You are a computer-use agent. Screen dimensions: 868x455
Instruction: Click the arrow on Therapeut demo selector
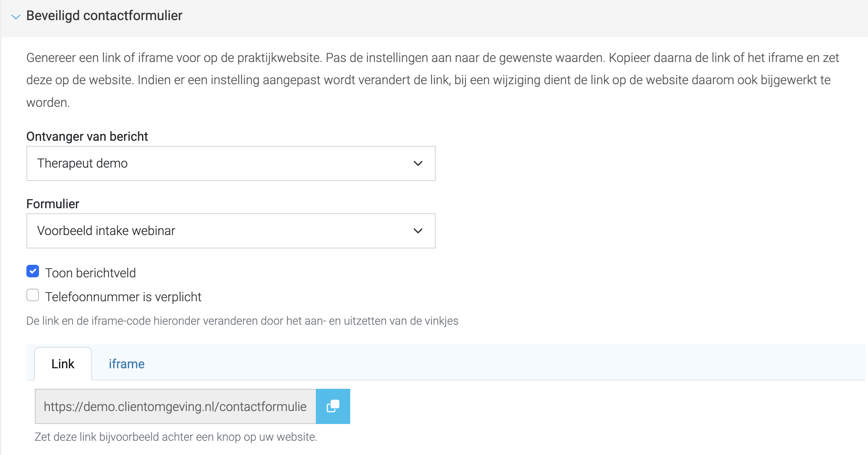click(x=418, y=163)
